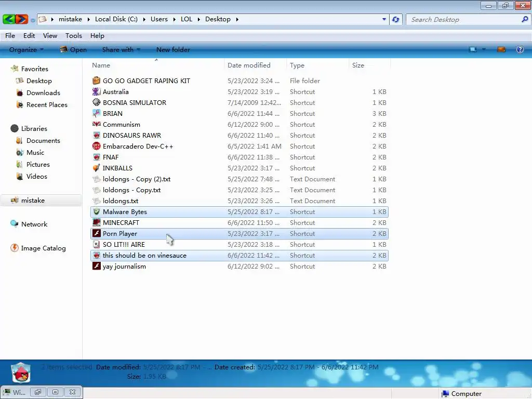Viewport: 532px width, 399px height.
Task: Select the SO LIT!!! AIRE card icon
Action: click(x=96, y=244)
